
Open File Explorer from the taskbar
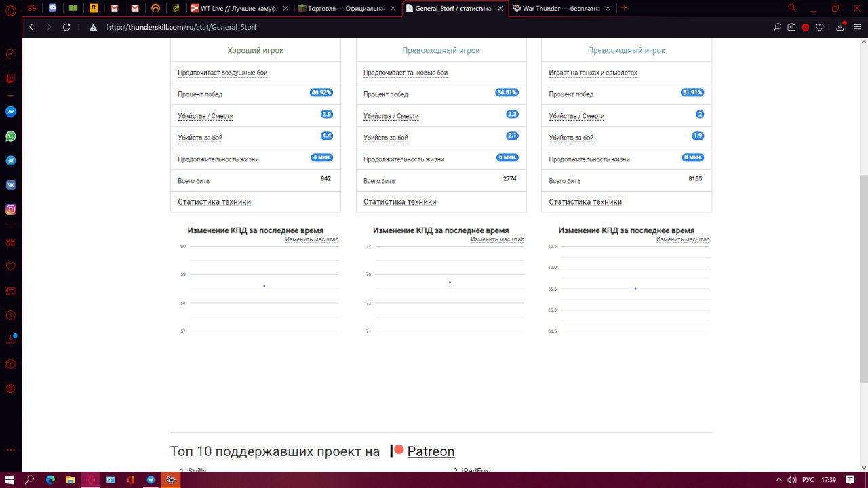point(70,479)
